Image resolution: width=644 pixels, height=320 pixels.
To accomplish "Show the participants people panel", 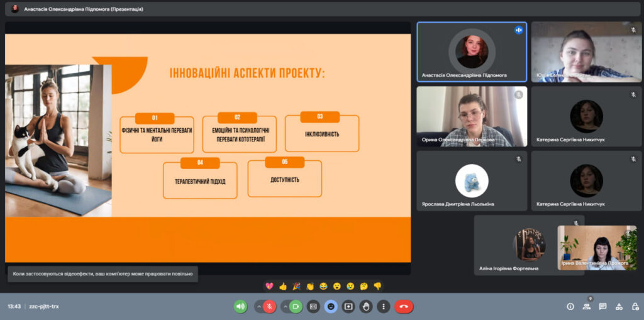I will coord(587,306).
